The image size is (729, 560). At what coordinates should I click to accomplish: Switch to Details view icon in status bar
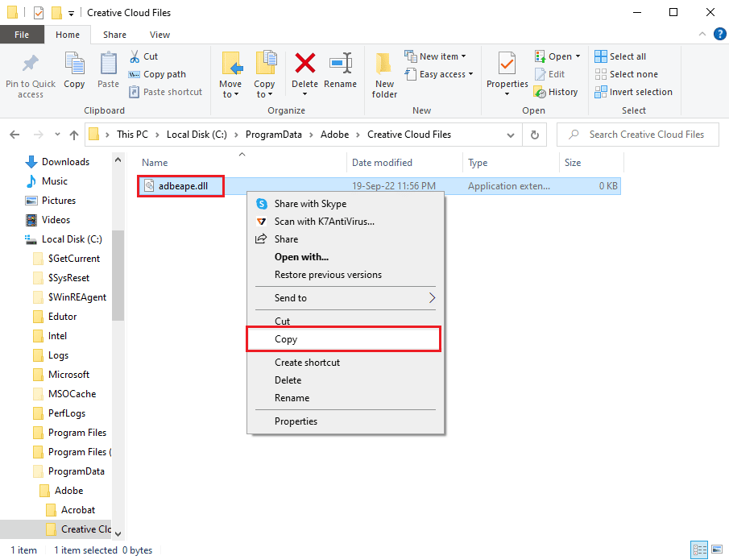699,550
